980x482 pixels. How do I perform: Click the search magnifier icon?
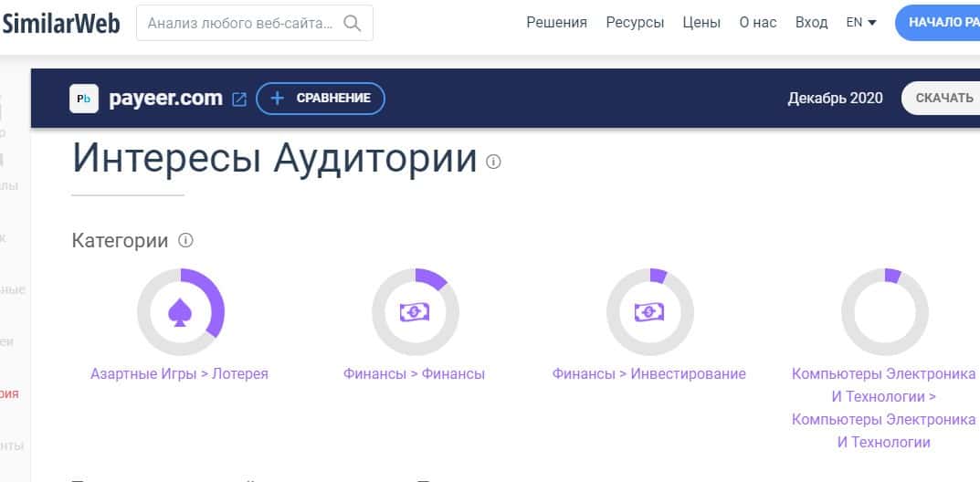353,24
